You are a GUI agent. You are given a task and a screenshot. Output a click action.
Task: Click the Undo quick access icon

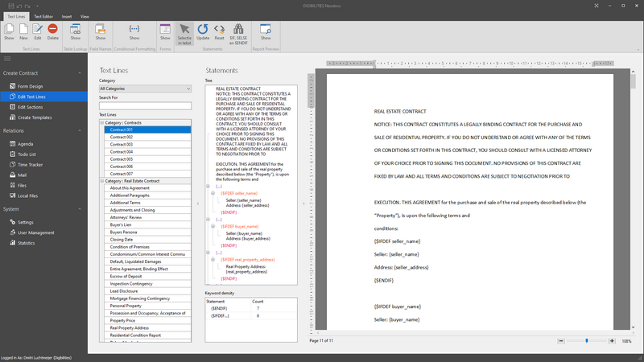pos(19,6)
